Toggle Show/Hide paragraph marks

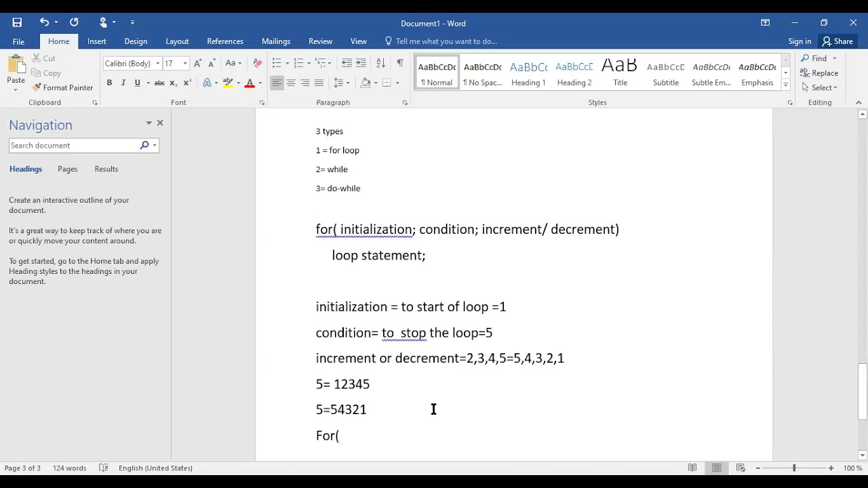(400, 63)
